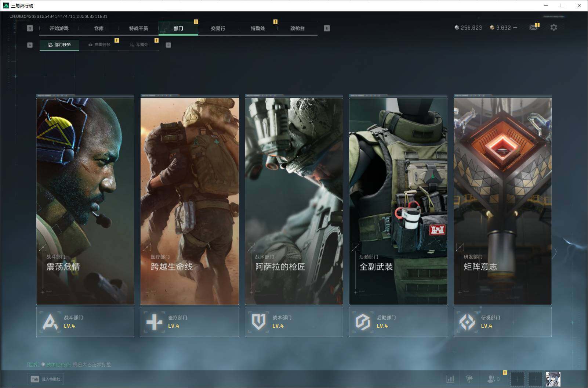The width and height of the screenshot is (588, 388).
Task: Click the 研发部门 diamond icon
Action: click(x=467, y=322)
